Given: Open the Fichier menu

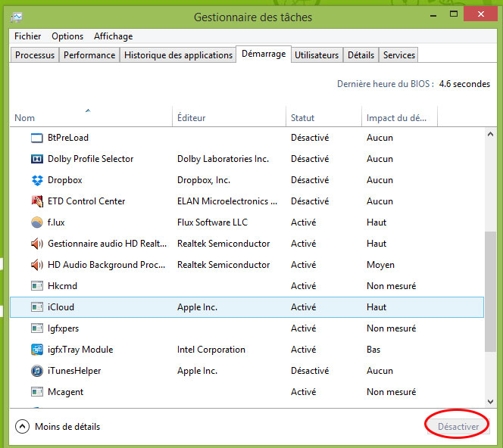Looking at the screenshot, I should coord(27,36).
